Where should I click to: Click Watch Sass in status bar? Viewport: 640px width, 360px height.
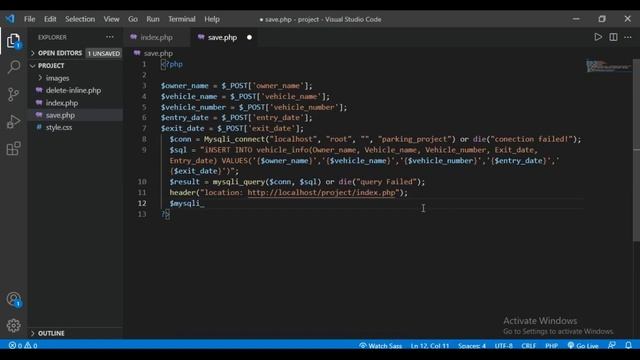(380, 345)
